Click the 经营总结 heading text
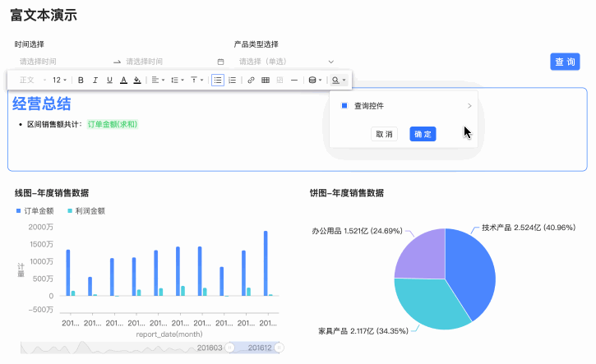 point(41,104)
